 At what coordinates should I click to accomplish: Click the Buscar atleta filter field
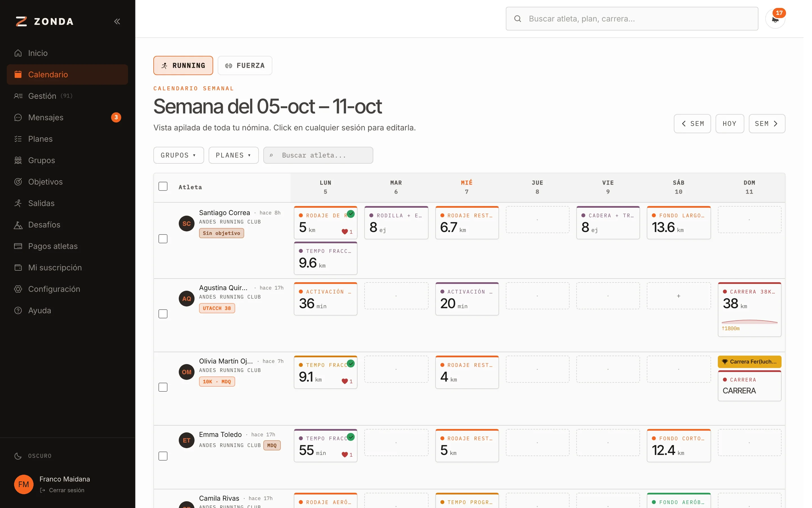point(318,155)
